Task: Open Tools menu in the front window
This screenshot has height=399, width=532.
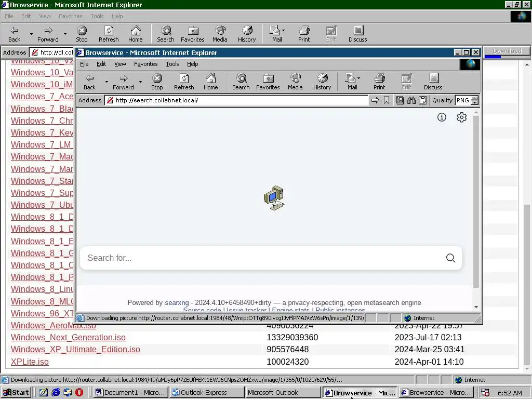Action: tap(172, 64)
